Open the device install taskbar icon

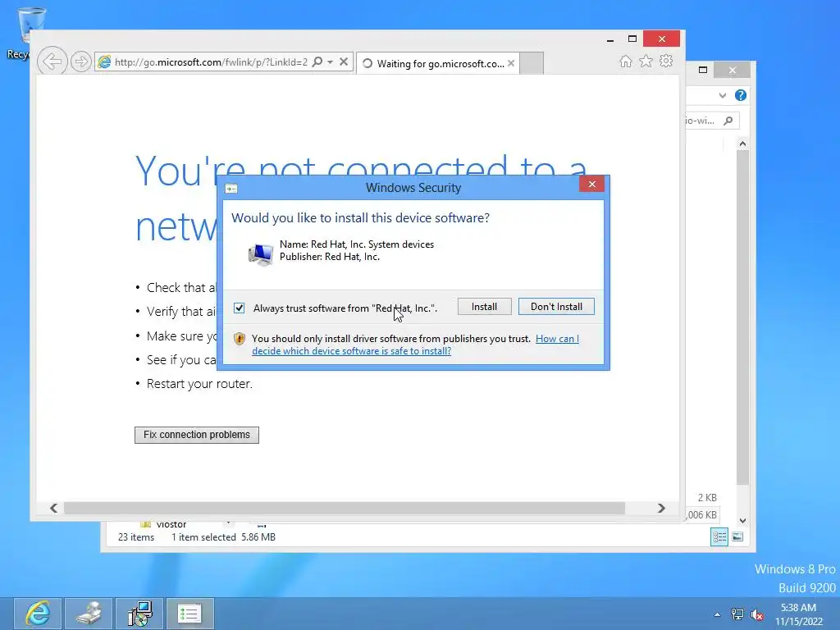point(89,614)
